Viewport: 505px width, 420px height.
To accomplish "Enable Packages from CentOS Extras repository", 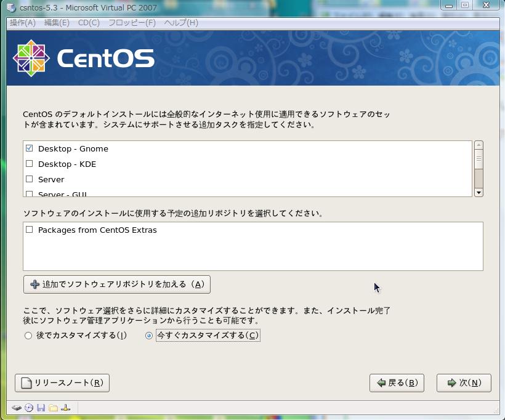I will tap(30, 230).
